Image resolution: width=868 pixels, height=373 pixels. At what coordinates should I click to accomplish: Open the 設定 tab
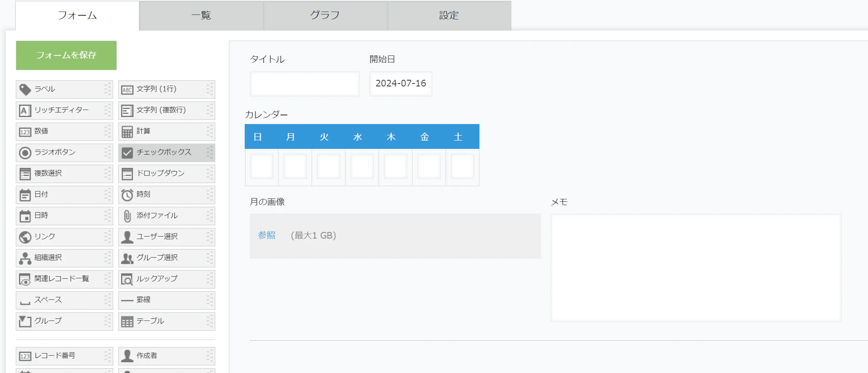coord(449,16)
